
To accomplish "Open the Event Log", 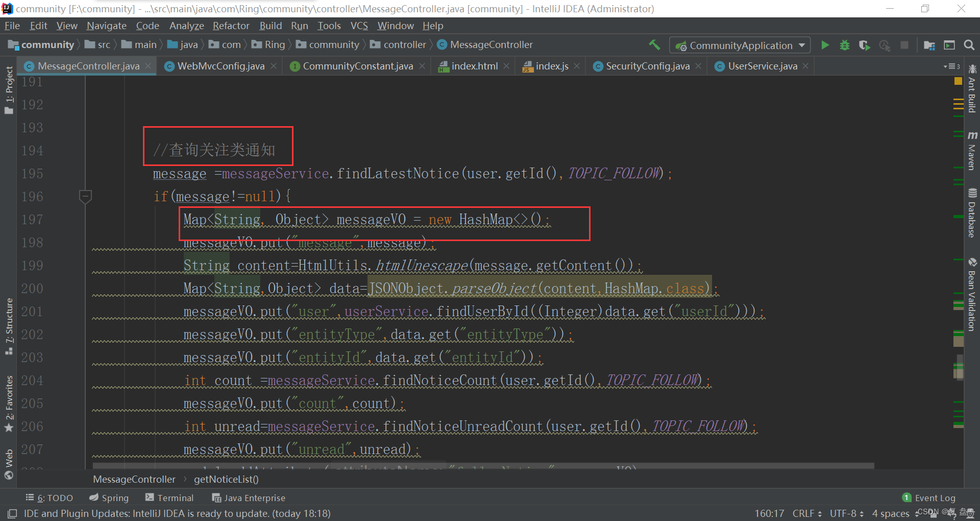I will click(929, 498).
